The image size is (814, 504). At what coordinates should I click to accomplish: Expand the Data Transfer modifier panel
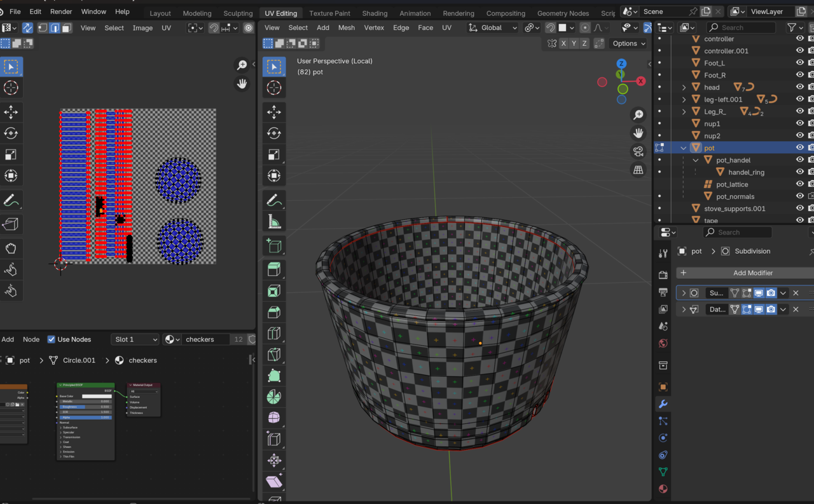point(684,310)
